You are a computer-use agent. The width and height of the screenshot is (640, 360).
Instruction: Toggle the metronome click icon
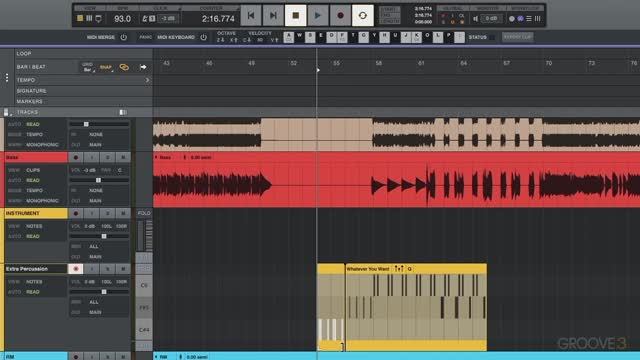coord(145,19)
